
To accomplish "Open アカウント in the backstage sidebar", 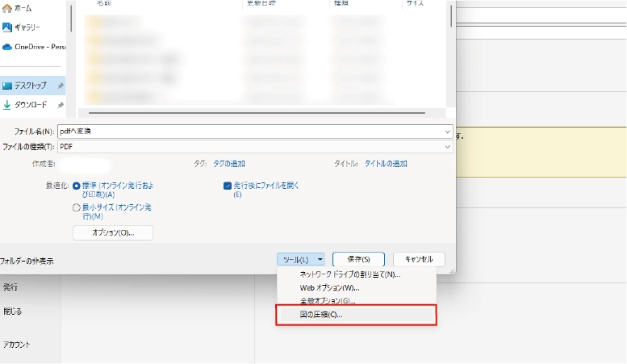I will tap(17, 345).
